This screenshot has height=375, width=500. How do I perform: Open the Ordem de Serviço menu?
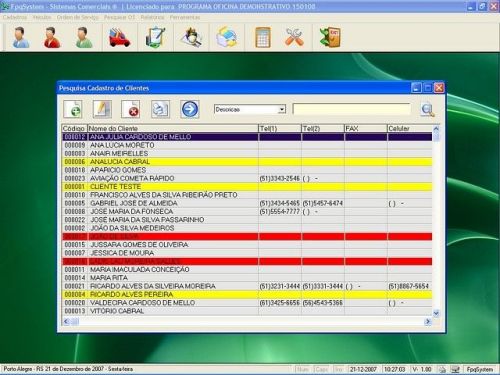coord(78,17)
